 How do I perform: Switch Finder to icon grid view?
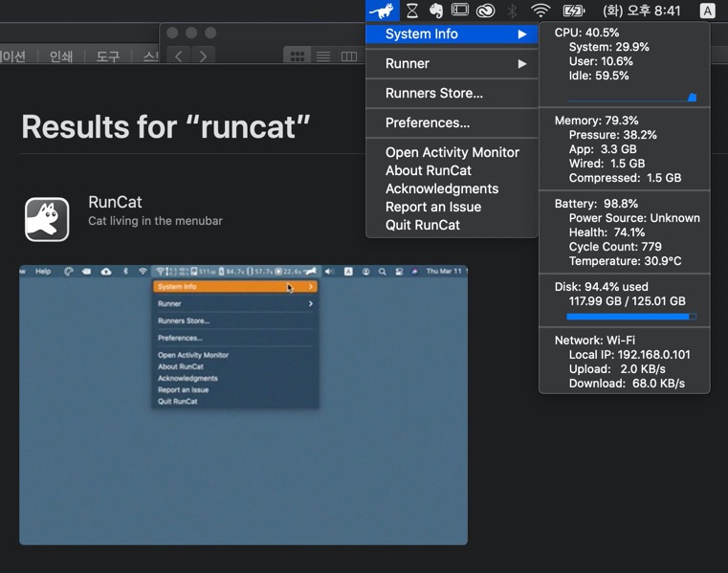298,56
